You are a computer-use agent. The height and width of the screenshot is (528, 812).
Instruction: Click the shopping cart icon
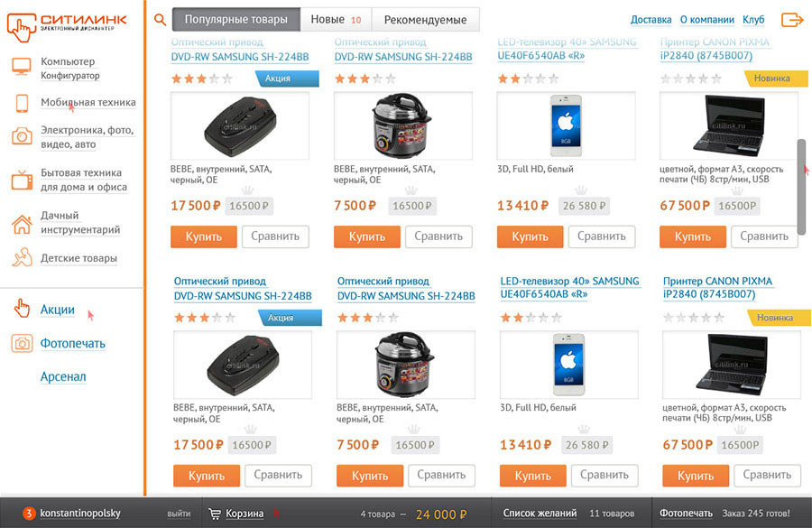(x=215, y=514)
